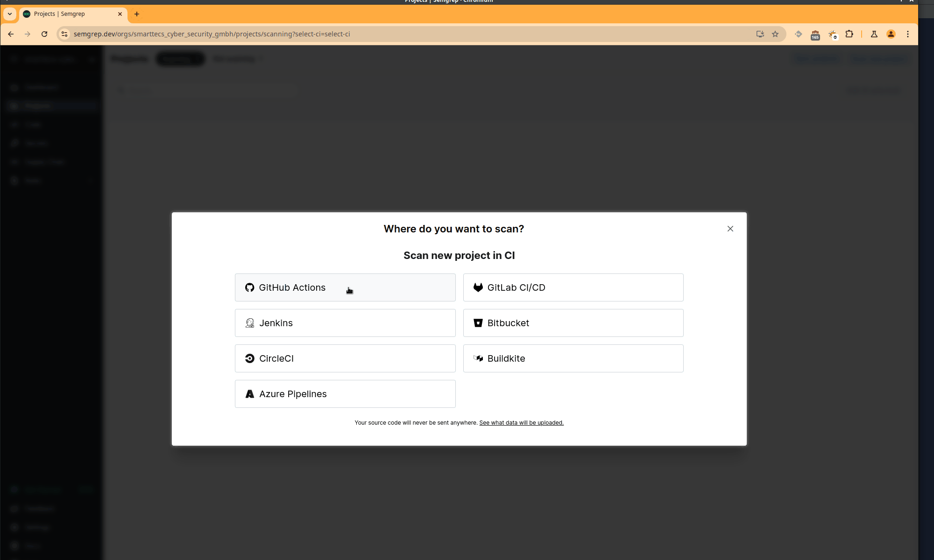This screenshot has width=934, height=560.
Task: Close the scan location dialog
Action: coord(730,229)
